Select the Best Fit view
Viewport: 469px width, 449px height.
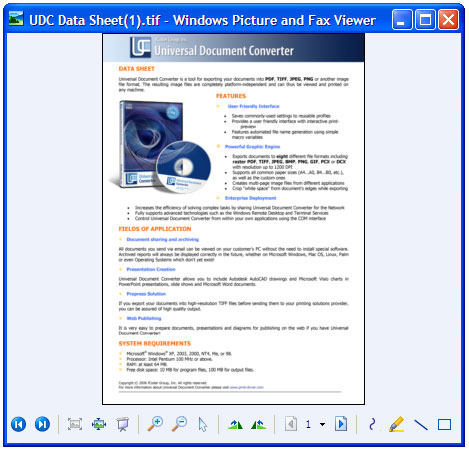(75, 424)
